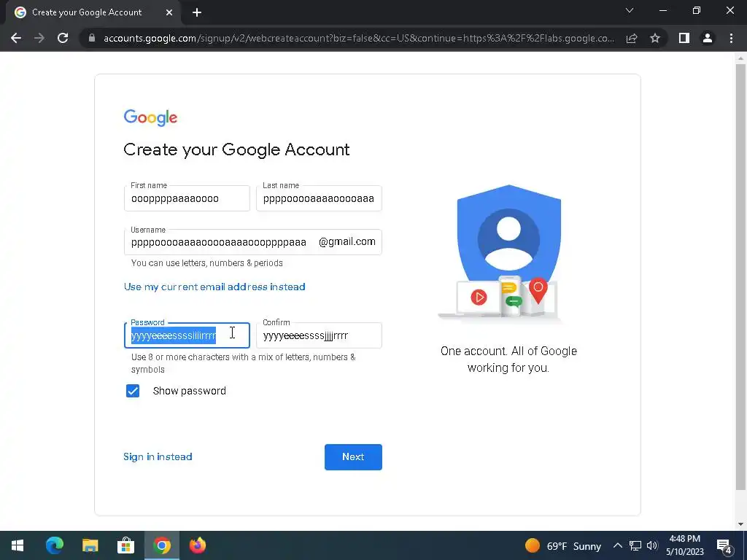Close the Create your Google Account tab
Screen dimensions: 747x560
(x=169, y=12)
